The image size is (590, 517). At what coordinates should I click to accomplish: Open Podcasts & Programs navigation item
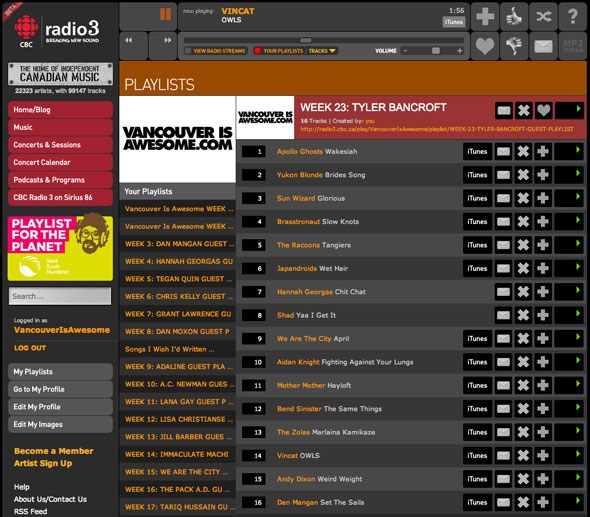coord(60,180)
